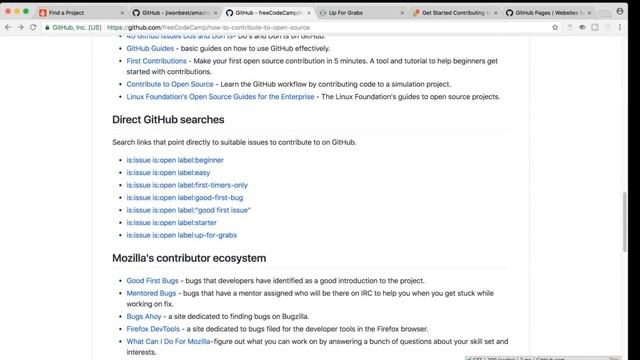Open the Good First Bugs link
The height and width of the screenshot is (360, 640).
click(152, 281)
